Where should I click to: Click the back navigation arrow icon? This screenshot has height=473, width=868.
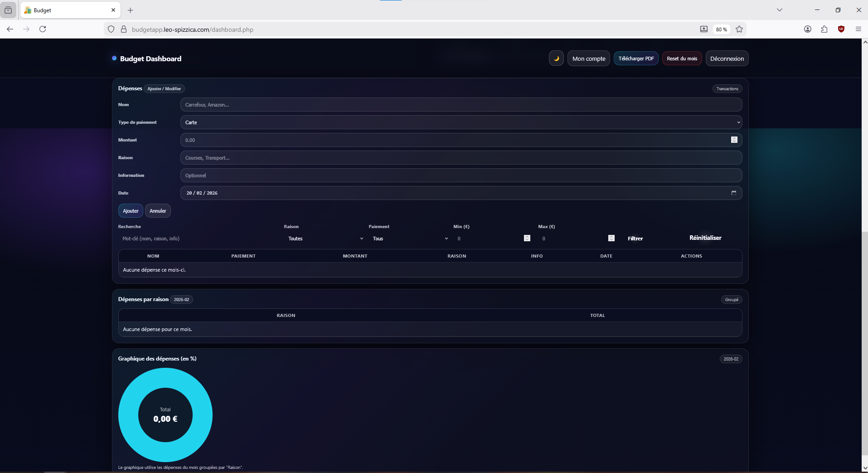[10, 29]
